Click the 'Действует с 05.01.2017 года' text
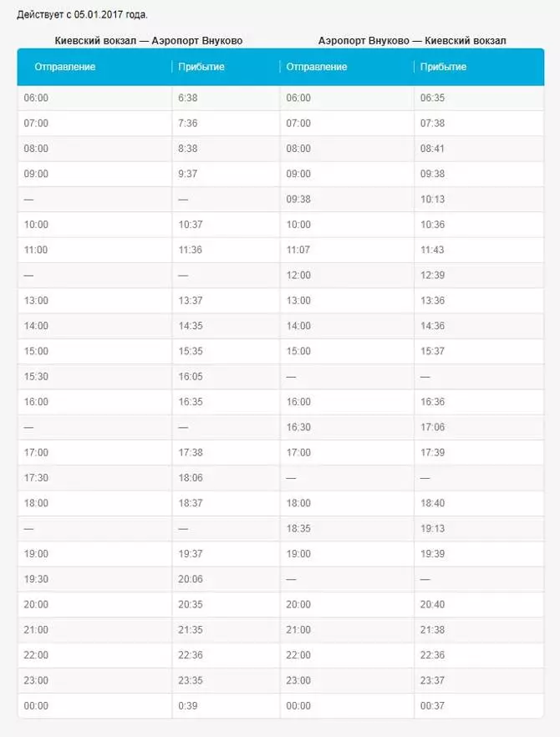Image resolution: width=560 pixels, height=737 pixels. (x=82, y=15)
